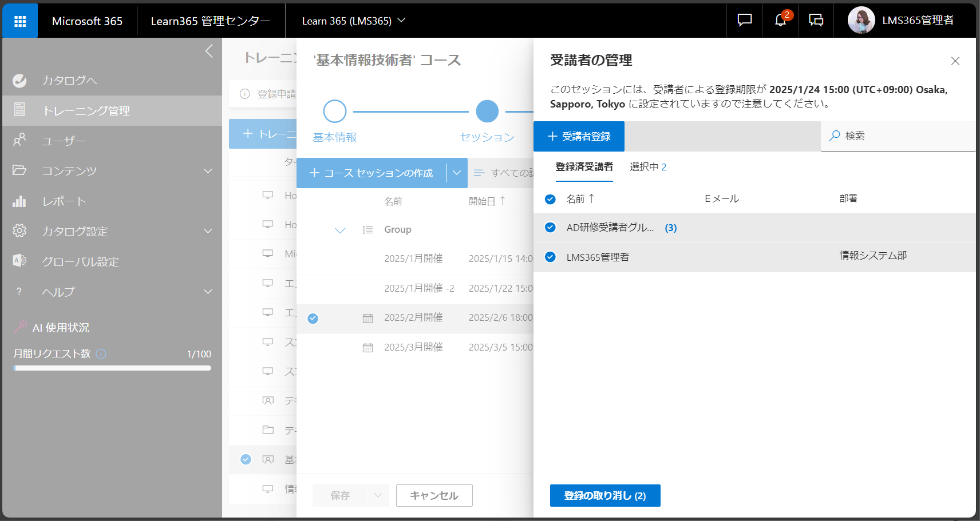Collapse the Group row chevron
The image size is (980, 521).
click(x=340, y=230)
